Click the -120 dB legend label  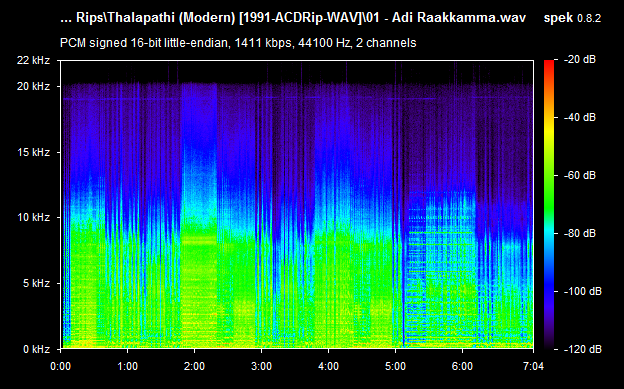pos(582,349)
